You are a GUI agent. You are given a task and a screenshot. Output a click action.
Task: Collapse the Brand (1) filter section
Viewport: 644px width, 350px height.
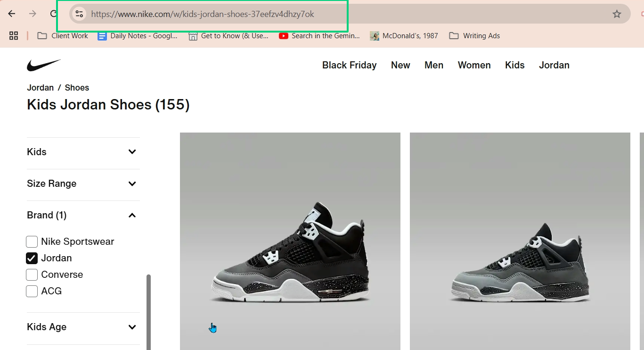tap(83, 215)
